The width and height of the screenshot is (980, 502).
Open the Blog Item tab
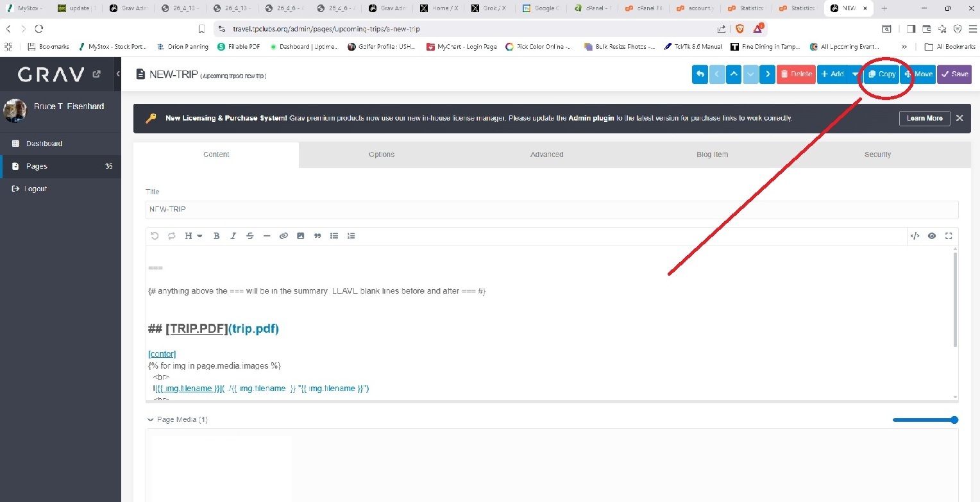pos(712,155)
